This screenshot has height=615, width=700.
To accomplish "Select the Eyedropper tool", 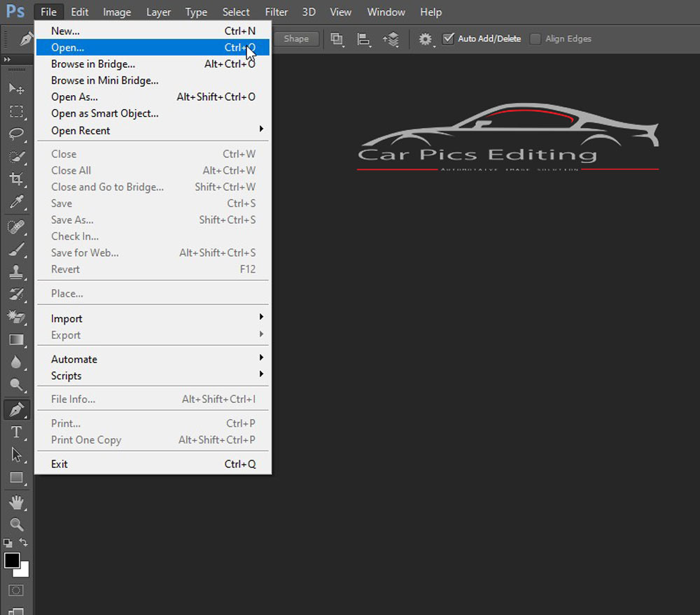I will pos(17,202).
